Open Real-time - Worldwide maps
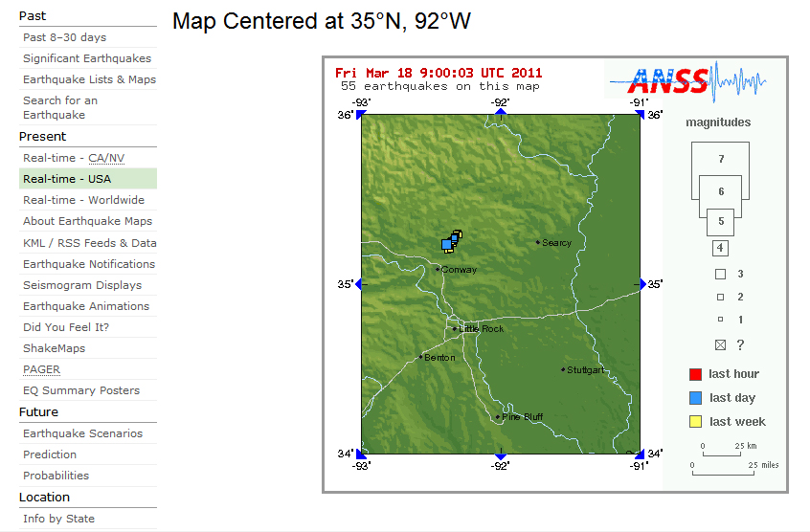Image resolution: width=810 pixels, height=532 pixels. [83, 200]
